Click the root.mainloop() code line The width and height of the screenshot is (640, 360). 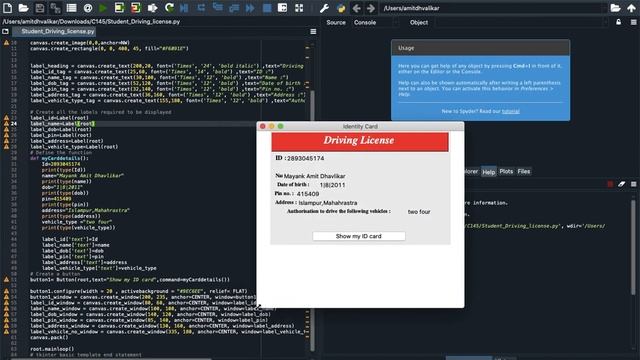(52, 349)
